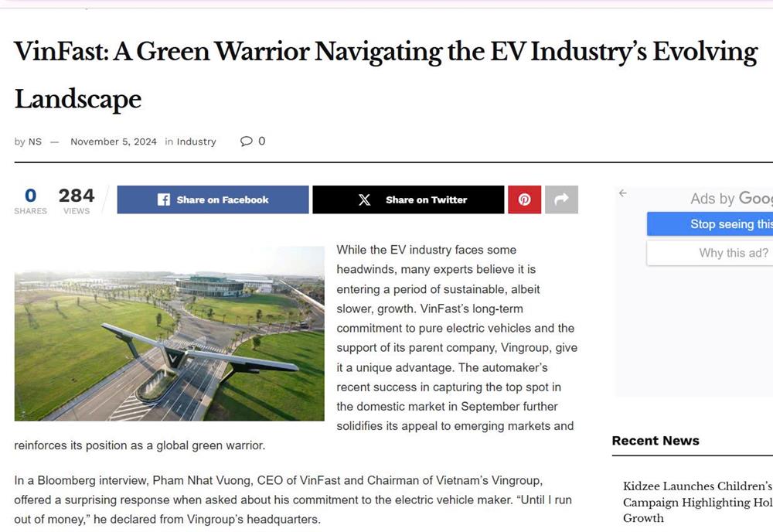Click the Why this ad? button

(733, 253)
